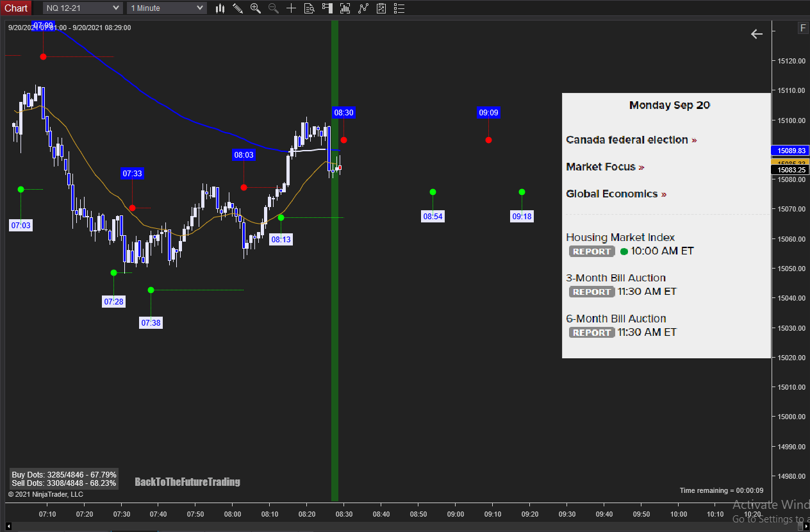Click the blue 15089.83 price marker

[x=790, y=151]
